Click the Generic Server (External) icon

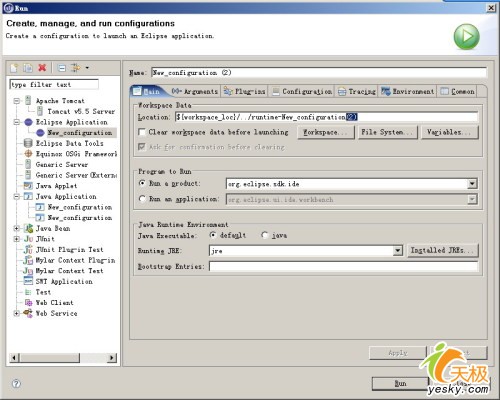[28, 175]
